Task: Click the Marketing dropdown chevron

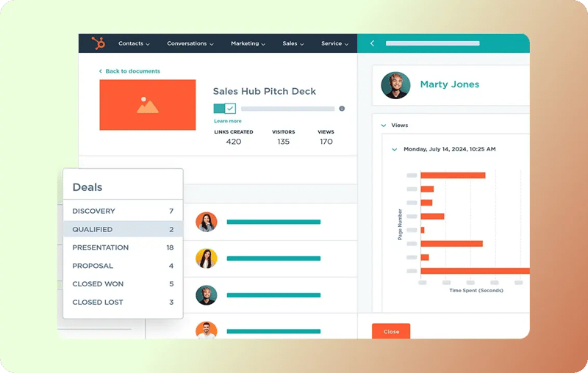Action: coord(263,44)
